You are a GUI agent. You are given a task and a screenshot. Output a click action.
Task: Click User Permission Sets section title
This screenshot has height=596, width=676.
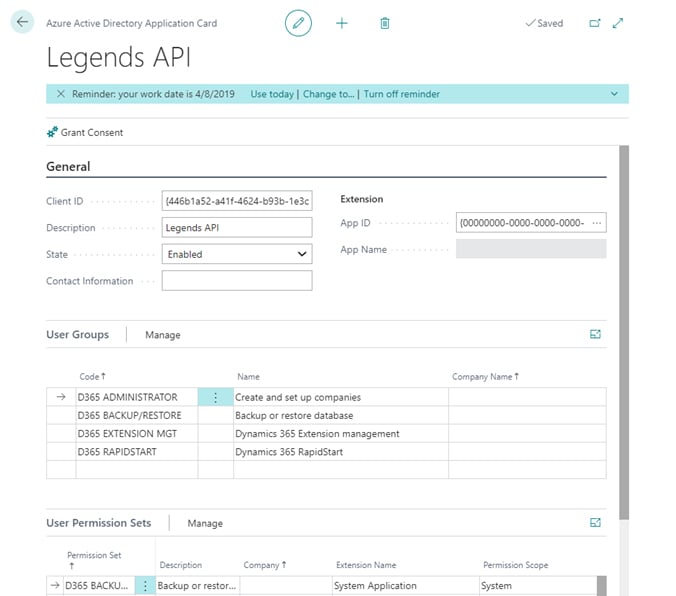(x=98, y=523)
